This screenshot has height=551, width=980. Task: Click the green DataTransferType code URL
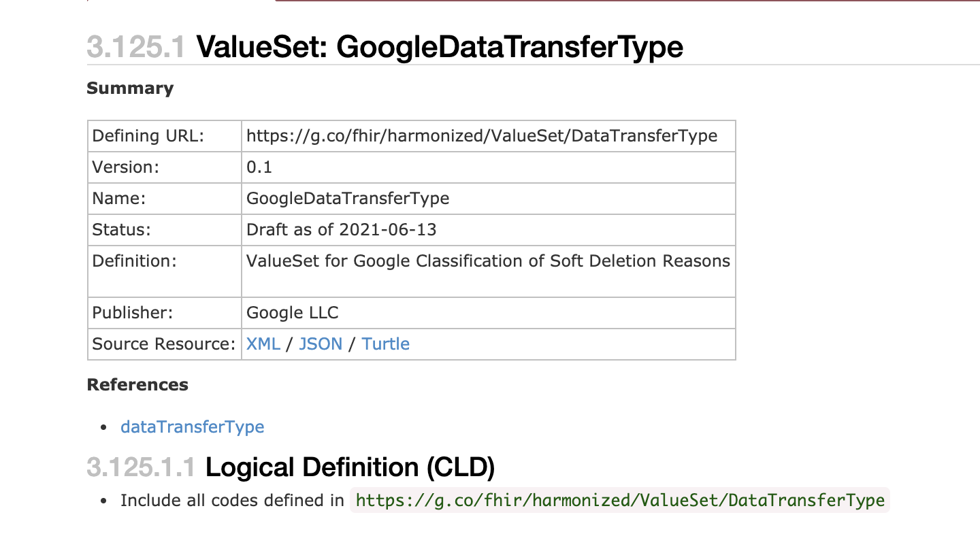point(620,501)
